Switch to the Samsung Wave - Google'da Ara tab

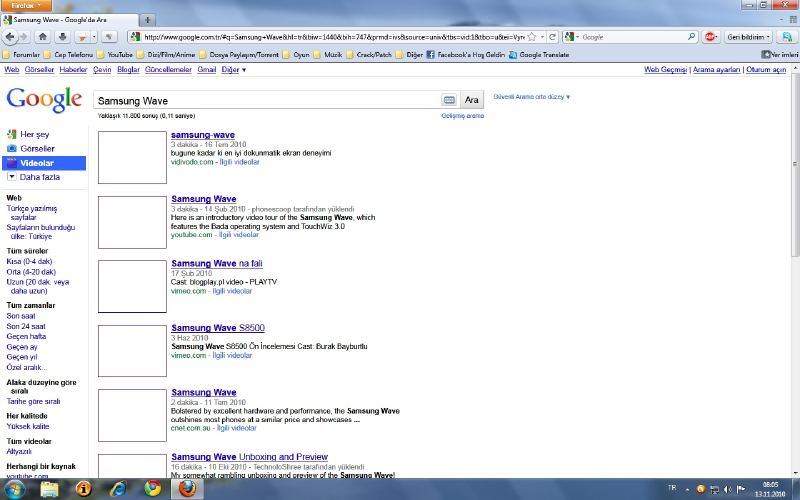pyautogui.click(x=69, y=20)
